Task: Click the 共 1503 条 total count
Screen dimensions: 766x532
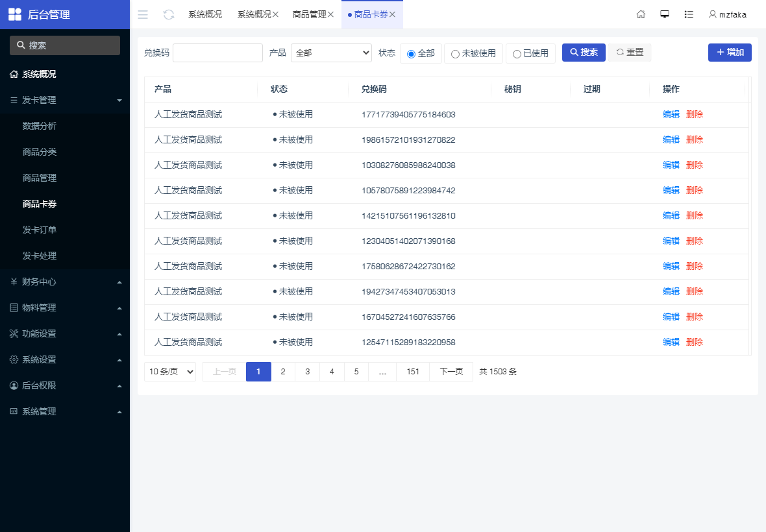Action: pyautogui.click(x=498, y=371)
